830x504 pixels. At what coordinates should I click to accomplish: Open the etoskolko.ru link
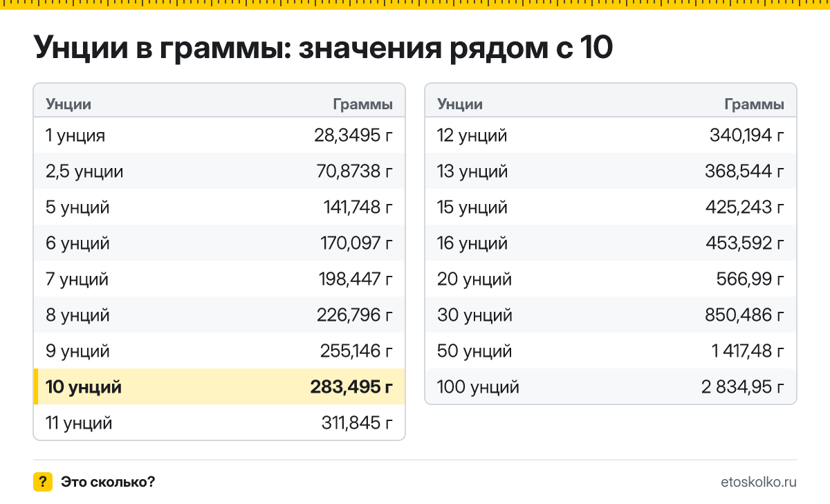tap(758, 482)
